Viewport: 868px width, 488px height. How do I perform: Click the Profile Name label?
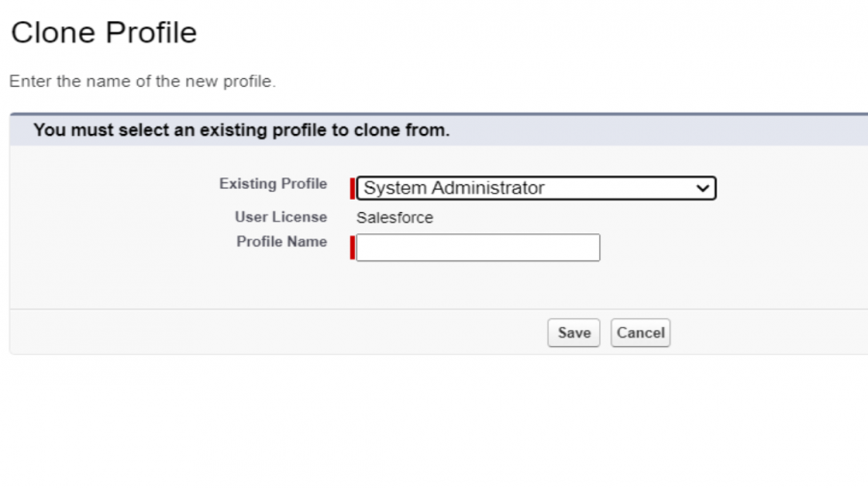point(282,242)
